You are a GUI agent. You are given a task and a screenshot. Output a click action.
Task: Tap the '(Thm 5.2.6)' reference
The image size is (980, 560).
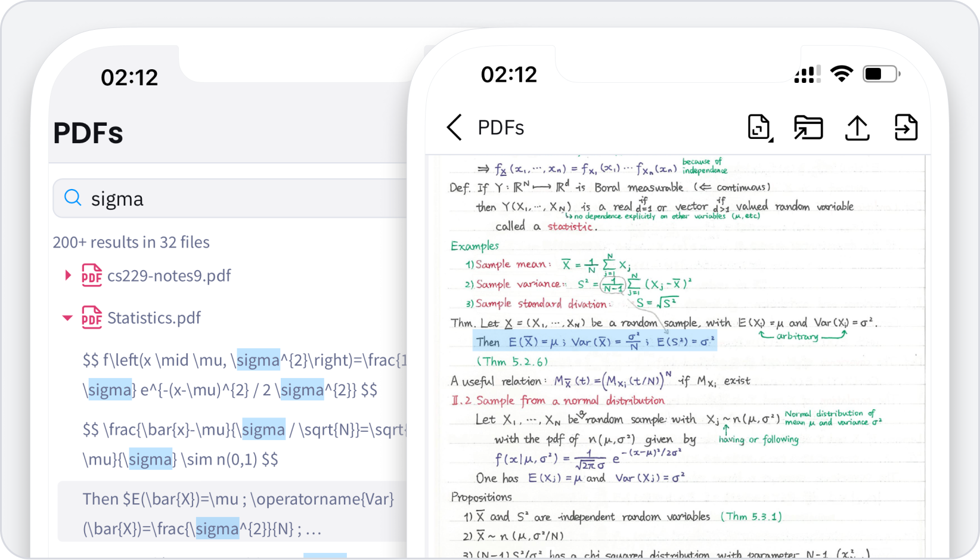[512, 361]
